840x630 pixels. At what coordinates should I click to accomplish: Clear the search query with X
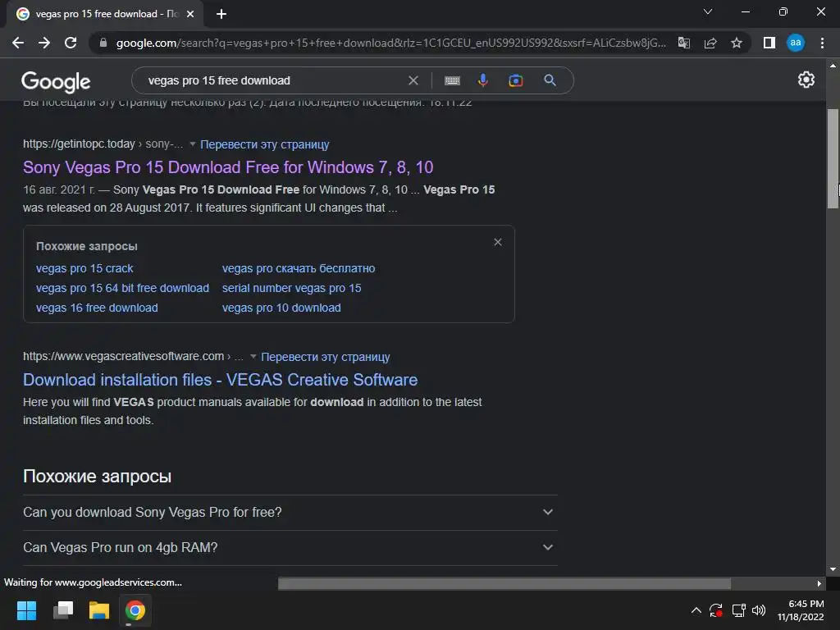pyautogui.click(x=413, y=80)
